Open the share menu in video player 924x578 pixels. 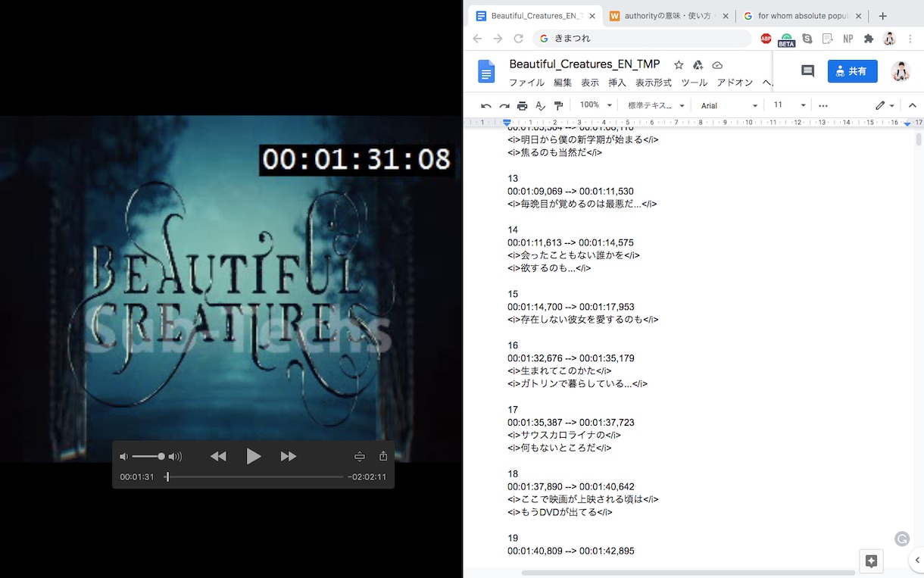383,456
